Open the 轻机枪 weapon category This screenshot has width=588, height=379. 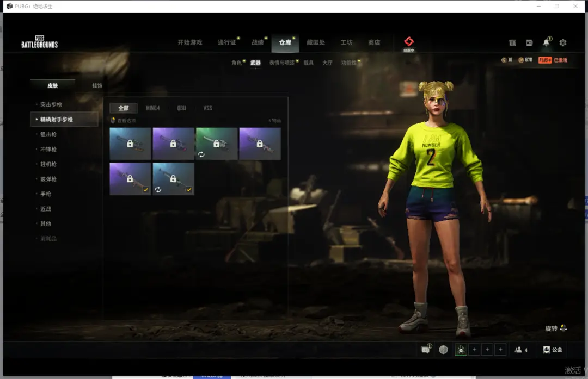(48, 164)
